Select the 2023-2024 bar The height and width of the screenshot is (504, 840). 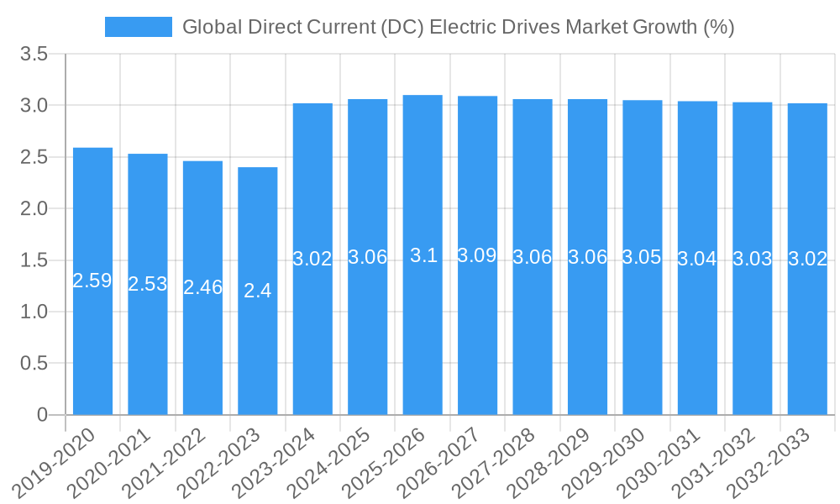click(312, 260)
